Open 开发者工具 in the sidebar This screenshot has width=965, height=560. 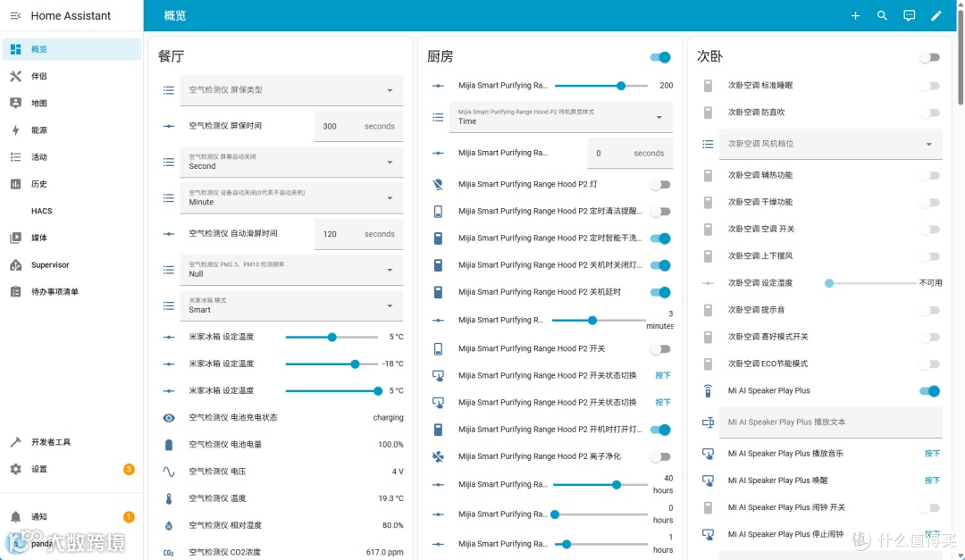(71, 442)
